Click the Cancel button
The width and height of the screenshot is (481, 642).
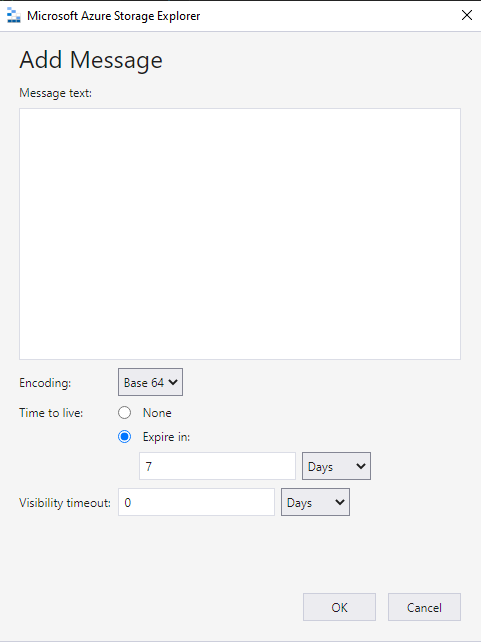(x=425, y=607)
